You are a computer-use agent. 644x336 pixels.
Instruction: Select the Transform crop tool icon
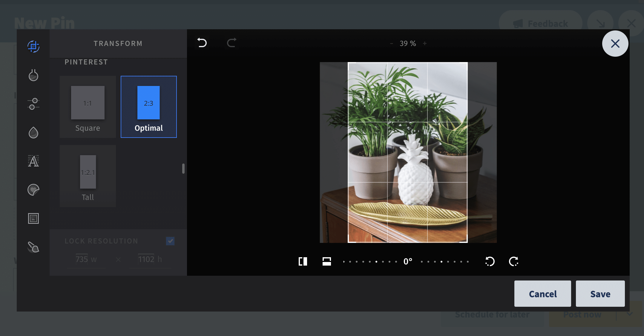coord(33,46)
